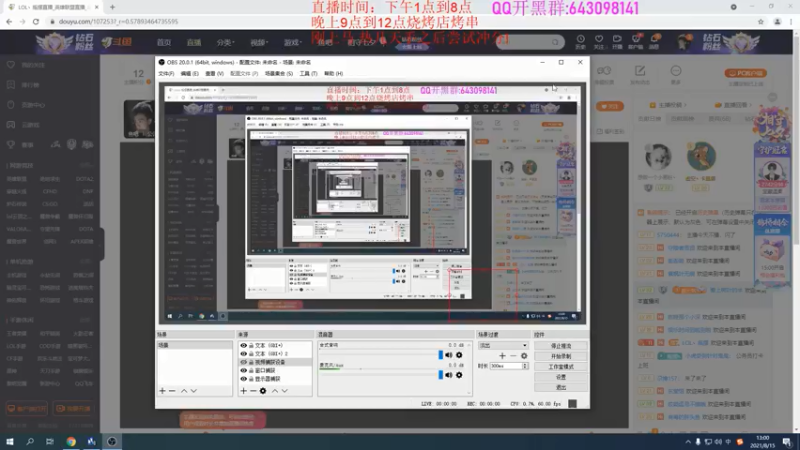
Task: Open the Settings button in OBS controls
Action: [561, 377]
